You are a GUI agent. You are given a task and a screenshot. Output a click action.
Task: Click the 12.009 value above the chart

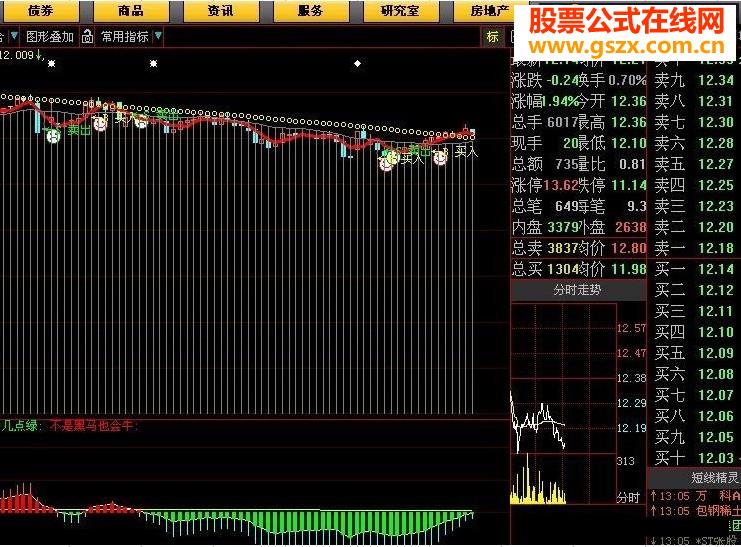pos(19,55)
